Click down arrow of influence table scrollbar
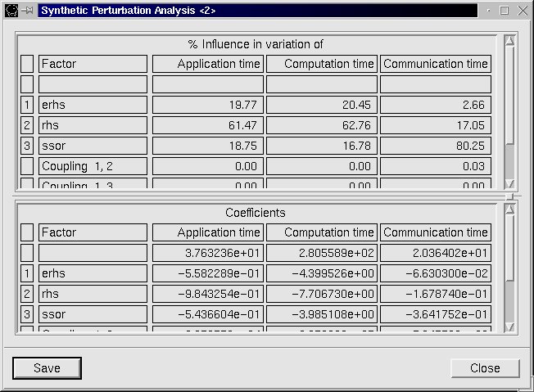The width and height of the screenshot is (534, 392). tap(509, 183)
